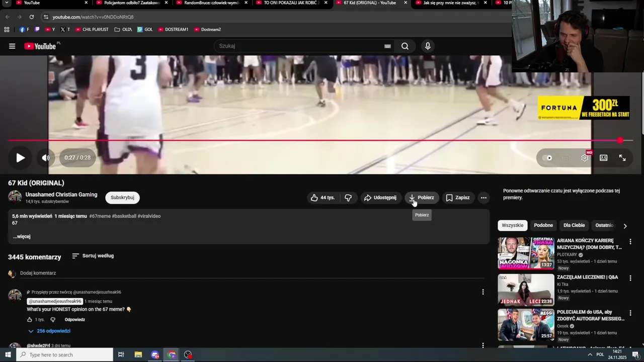The height and width of the screenshot is (362, 644).
Task: Open Twitch bookmark icon
Action: tap(37, 30)
